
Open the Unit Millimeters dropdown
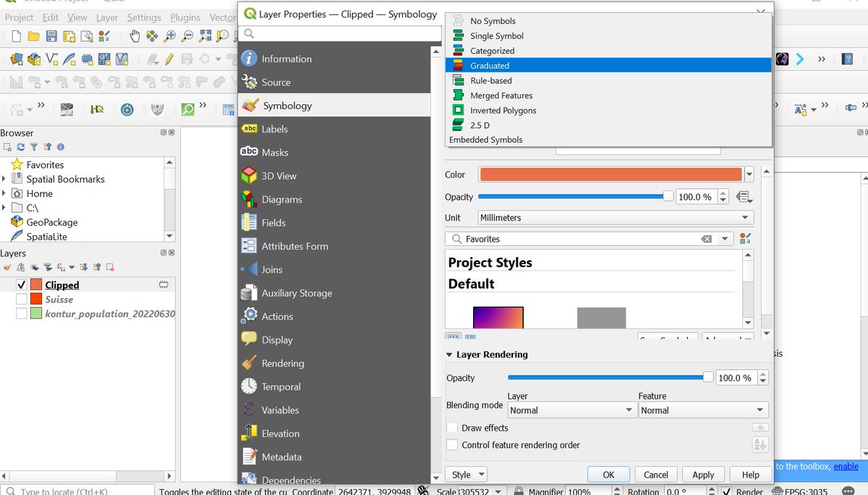tap(616, 217)
